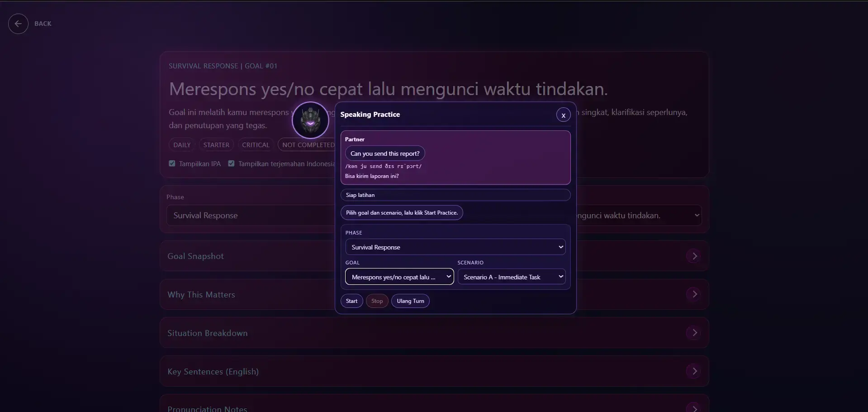Click the main goal headline text
This screenshot has height=412, width=868.
pos(389,89)
